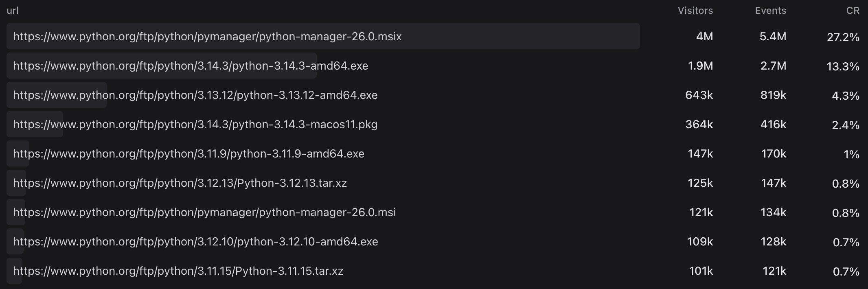Click the CR column header
This screenshot has height=289, width=868.
[853, 11]
